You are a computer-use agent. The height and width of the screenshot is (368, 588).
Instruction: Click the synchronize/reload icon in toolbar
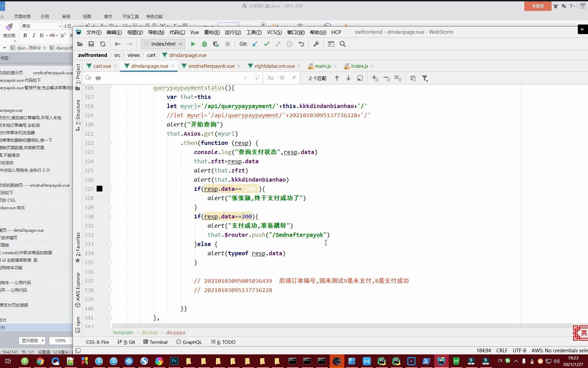click(103, 44)
